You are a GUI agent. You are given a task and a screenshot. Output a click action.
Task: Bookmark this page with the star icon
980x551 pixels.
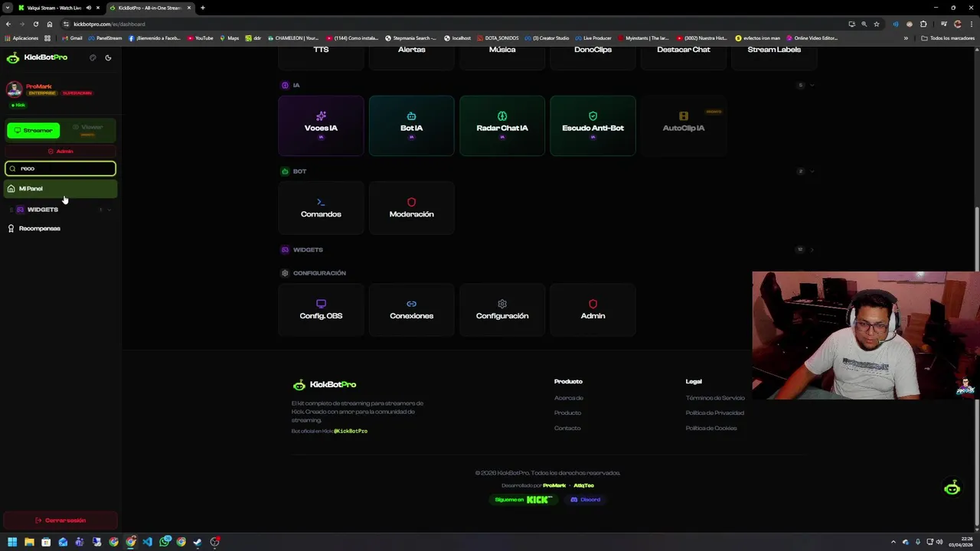pyautogui.click(x=877, y=24)
